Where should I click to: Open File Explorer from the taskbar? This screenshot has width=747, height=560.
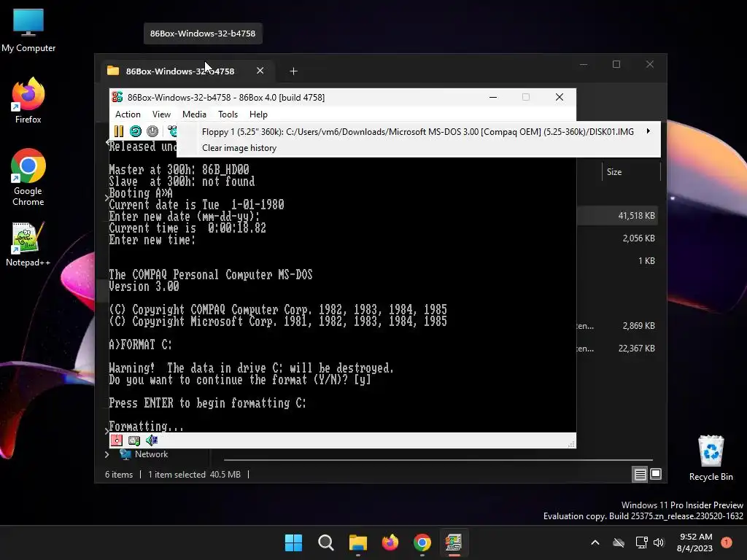[x=357, y=542]
